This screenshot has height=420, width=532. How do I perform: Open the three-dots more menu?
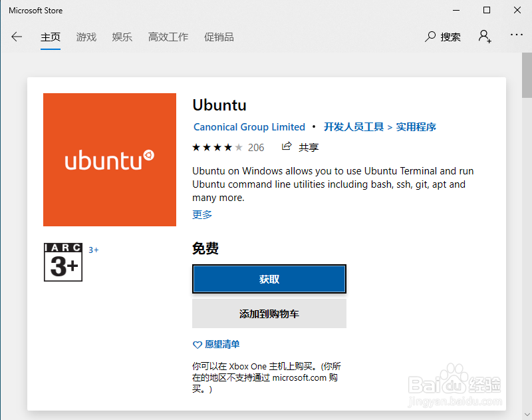coord(516,35)
